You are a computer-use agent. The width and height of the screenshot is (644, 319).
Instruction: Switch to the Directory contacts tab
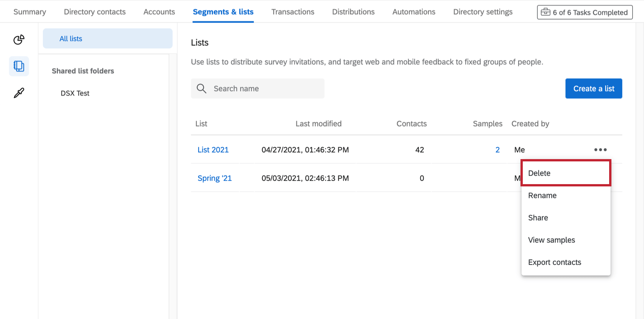click(95, 12)
